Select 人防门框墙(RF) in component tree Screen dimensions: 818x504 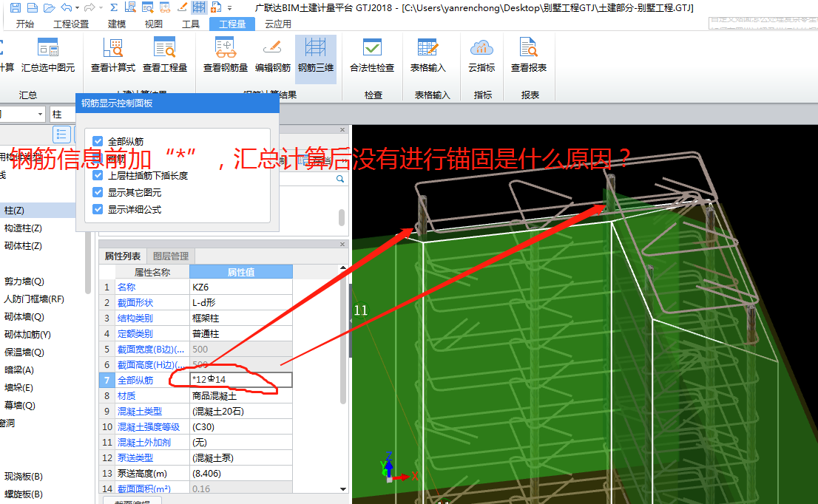[x=34, y=299]
